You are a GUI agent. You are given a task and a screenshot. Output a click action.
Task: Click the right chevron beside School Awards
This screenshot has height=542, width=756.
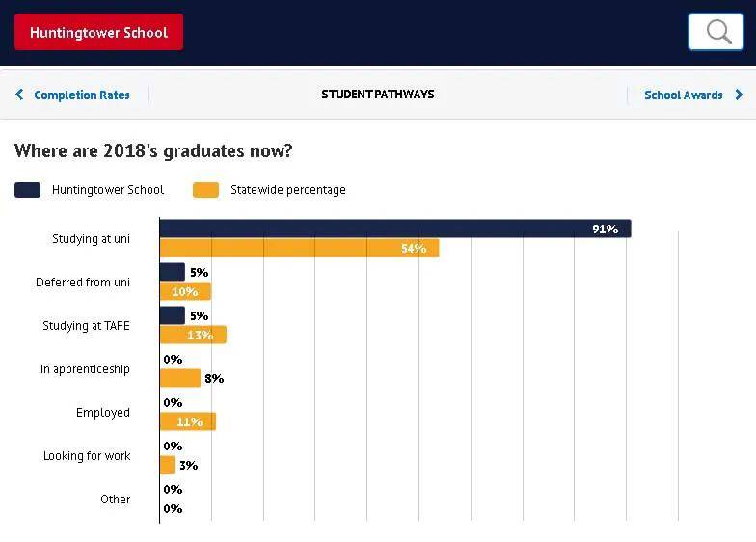[x=739, y=95]
